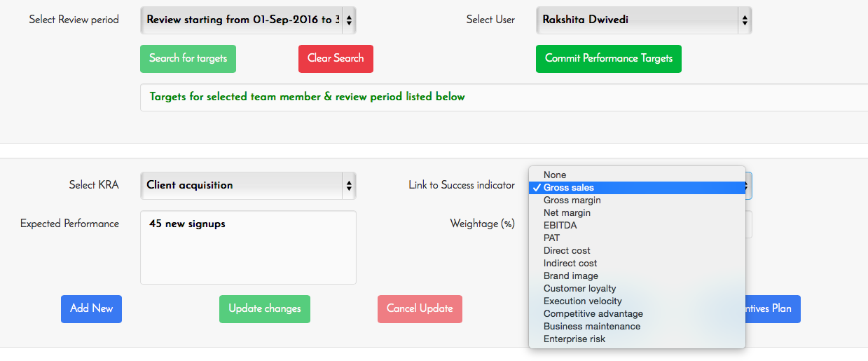868x361 pixels.
Task: Click the Select KRA label
Action: [x=94, y=186]
